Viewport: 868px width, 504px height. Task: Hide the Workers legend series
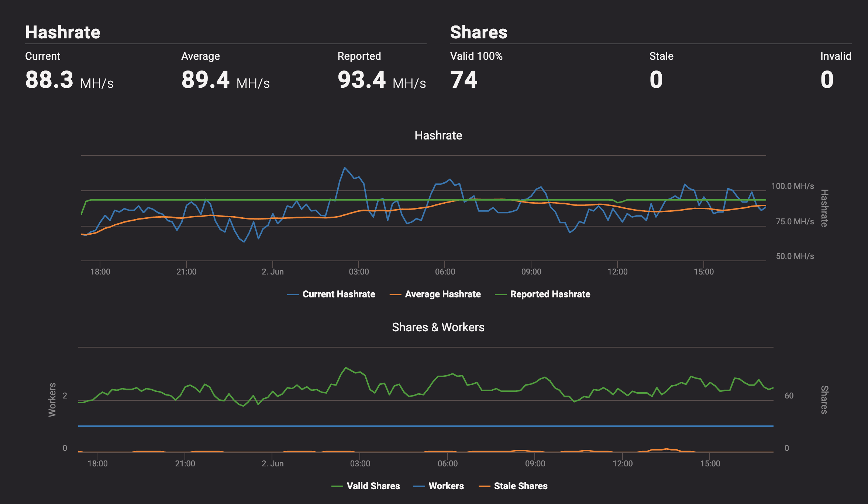tap(446, 486)
